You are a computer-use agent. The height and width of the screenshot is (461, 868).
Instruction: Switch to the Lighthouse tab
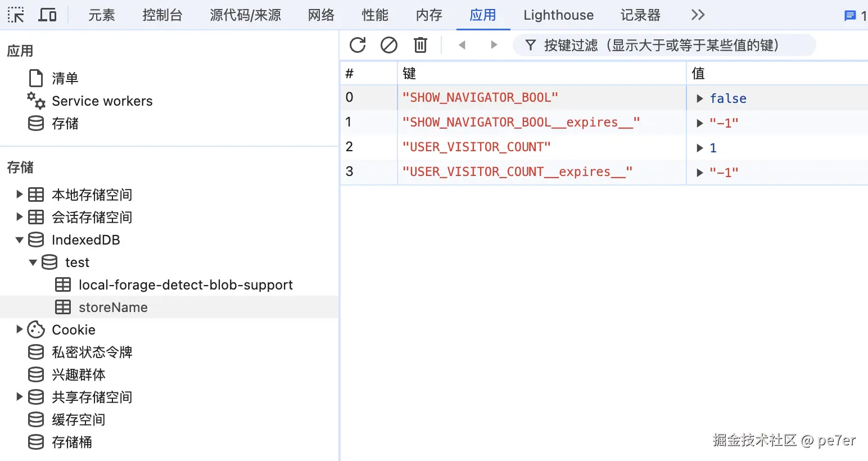(x=558, y=15)
